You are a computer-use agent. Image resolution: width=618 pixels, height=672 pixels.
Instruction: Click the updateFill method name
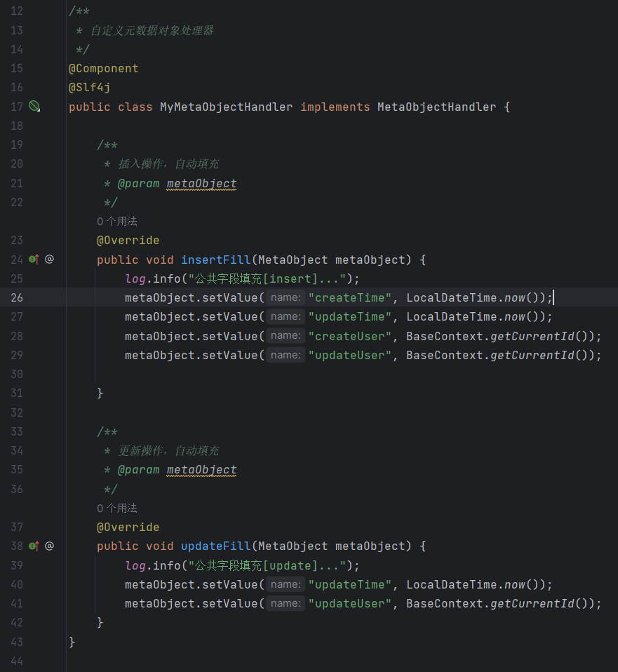point(215,546)
